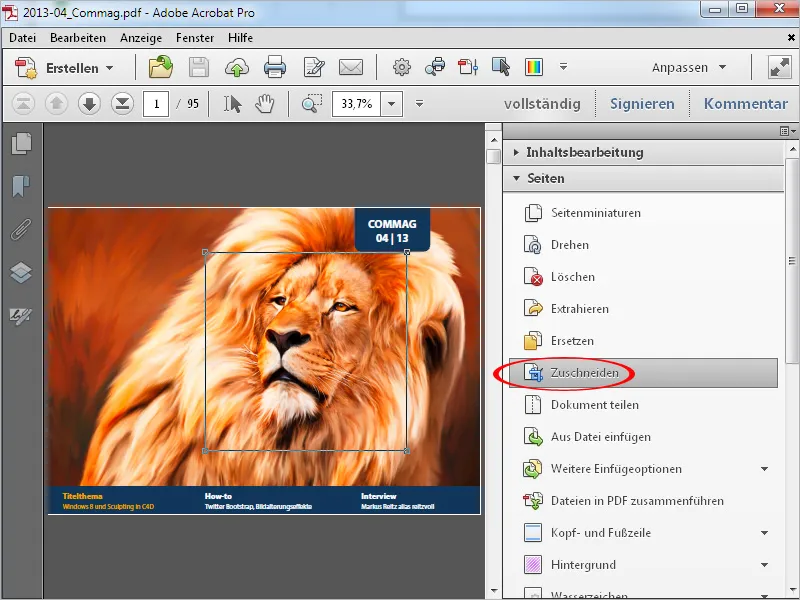Select the text selection cursor tool
Screen dimensions: 800x600
pyautogui.click(x=233, y=104)
